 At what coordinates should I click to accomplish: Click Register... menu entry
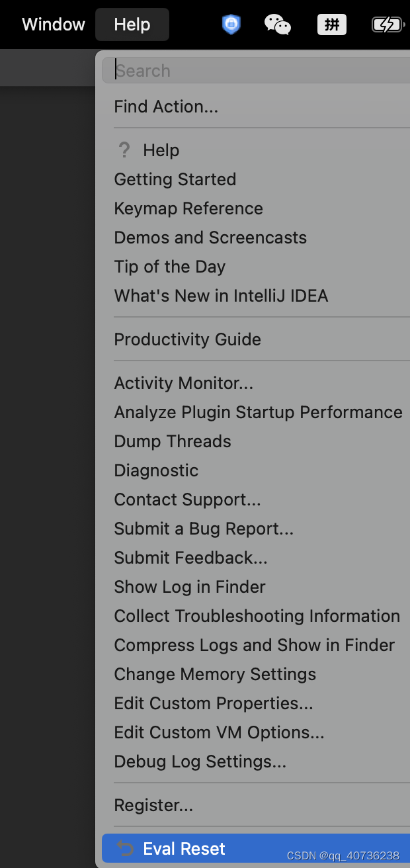click(153, 805)
